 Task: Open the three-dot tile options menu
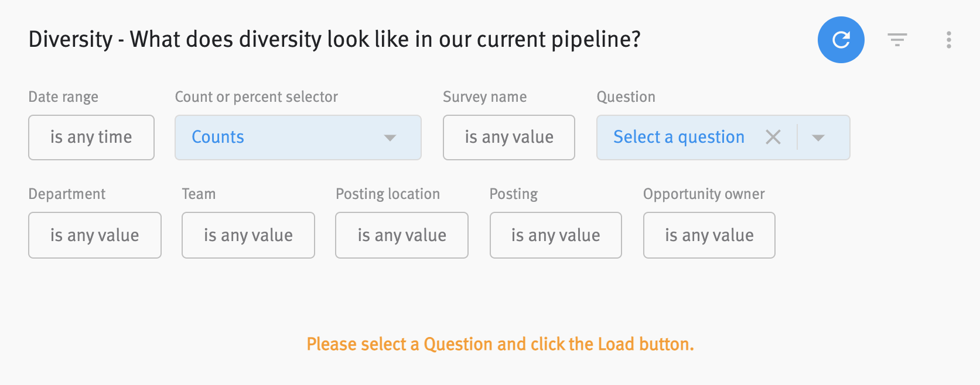pyautogui.click(x=948, y=39)
